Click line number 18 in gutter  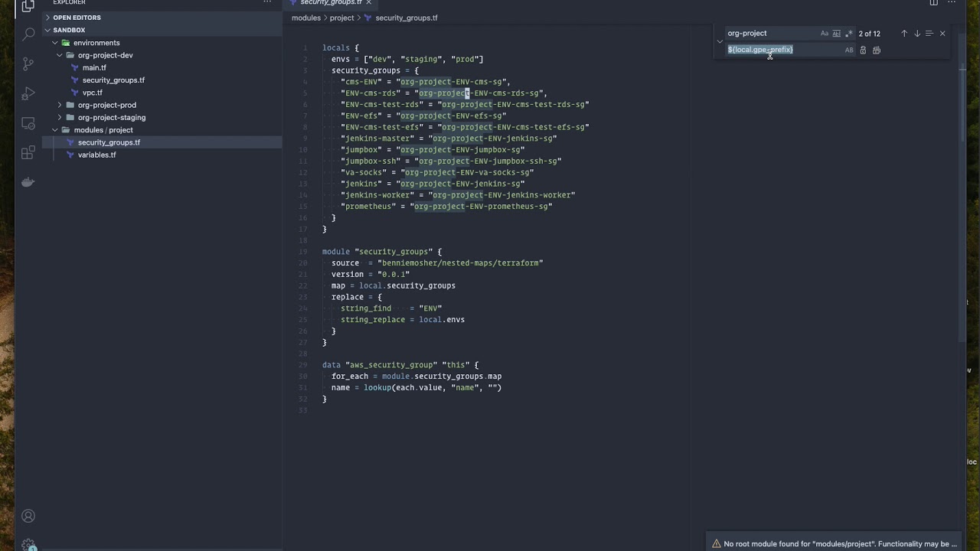[304, 240]
